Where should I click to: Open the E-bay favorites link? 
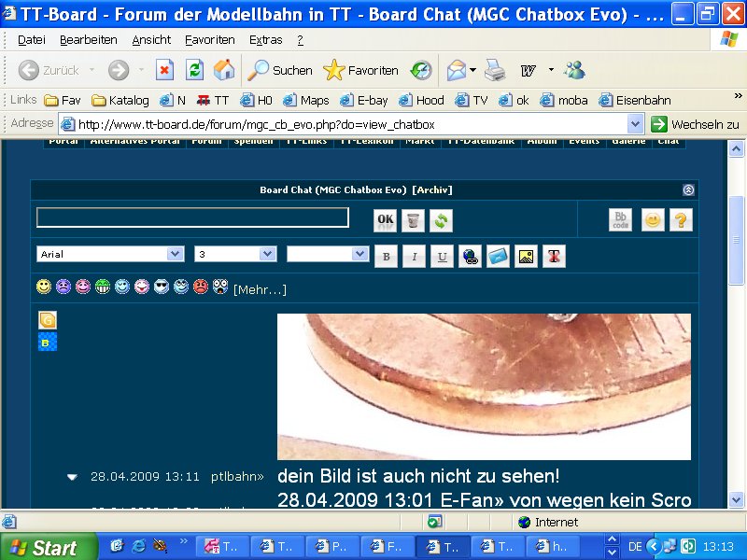click(364, 100)
